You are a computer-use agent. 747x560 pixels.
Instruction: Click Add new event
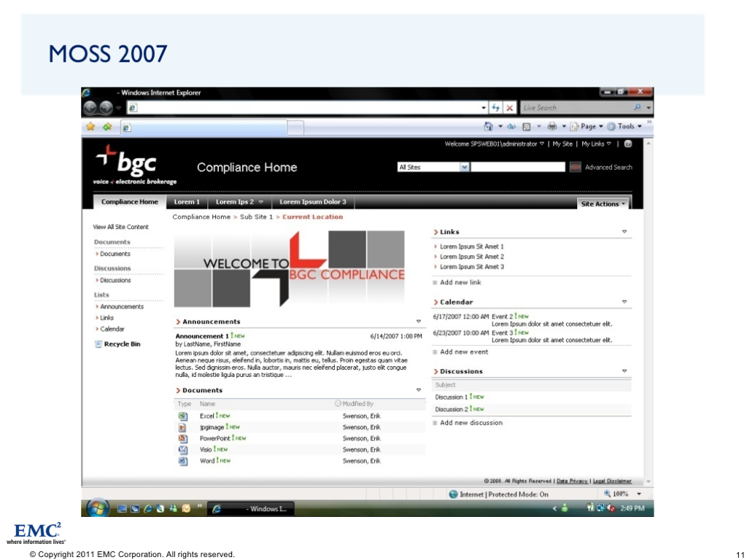coord(464,352)
